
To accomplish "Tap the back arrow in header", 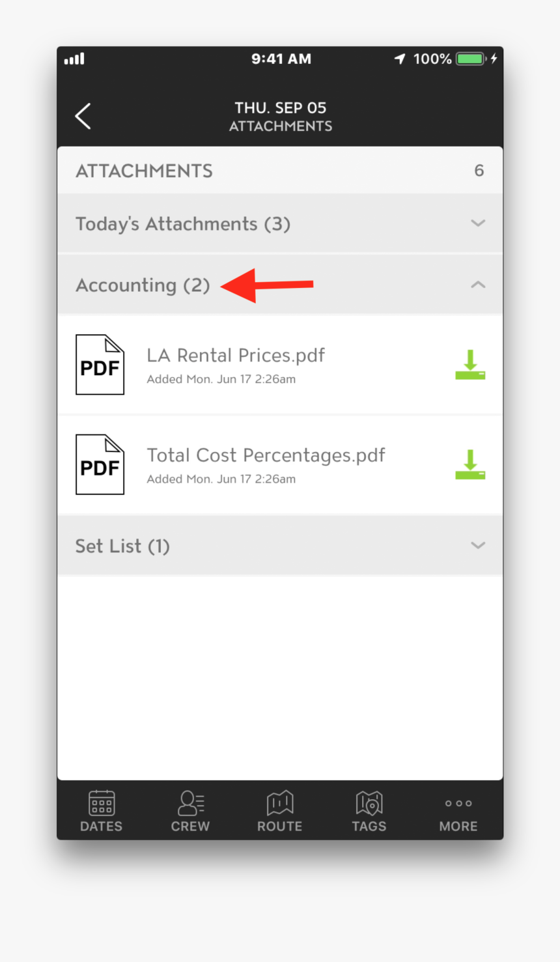I will [83, 117].
